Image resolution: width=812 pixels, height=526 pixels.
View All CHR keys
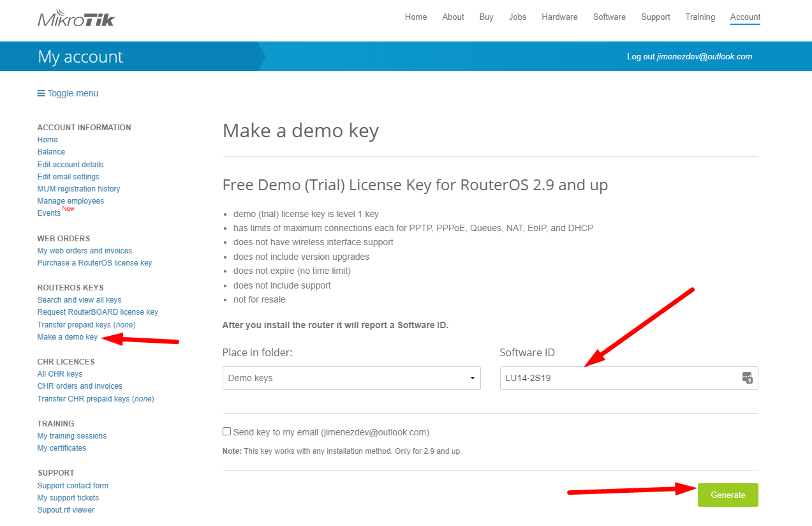(59, 373)
